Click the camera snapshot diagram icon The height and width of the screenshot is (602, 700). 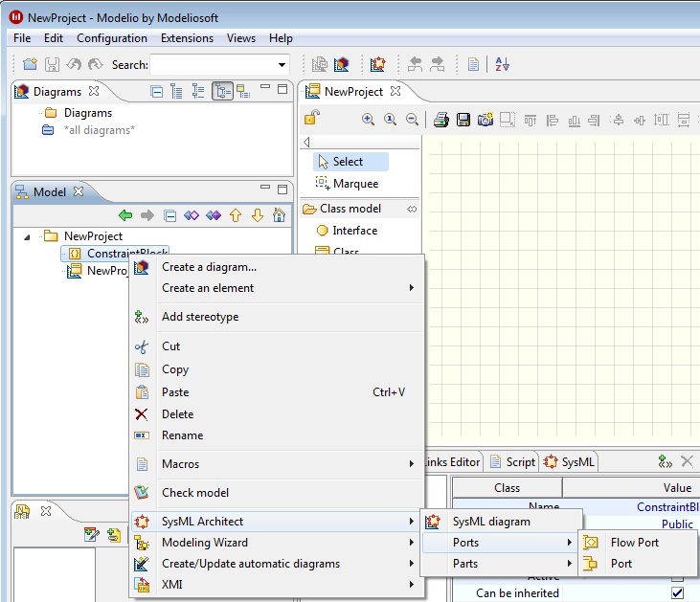tap(485, 119)
